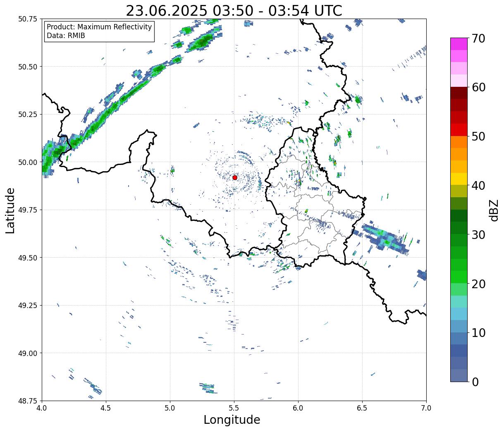Click the "dBZ" colorbar label
Screen dimensions: 504x430
tap(494, 210)
